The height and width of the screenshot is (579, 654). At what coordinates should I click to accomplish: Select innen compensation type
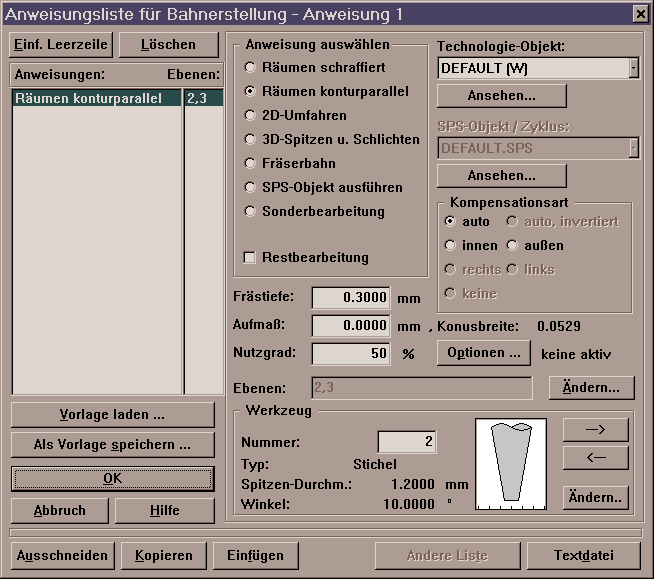[450, 245]
